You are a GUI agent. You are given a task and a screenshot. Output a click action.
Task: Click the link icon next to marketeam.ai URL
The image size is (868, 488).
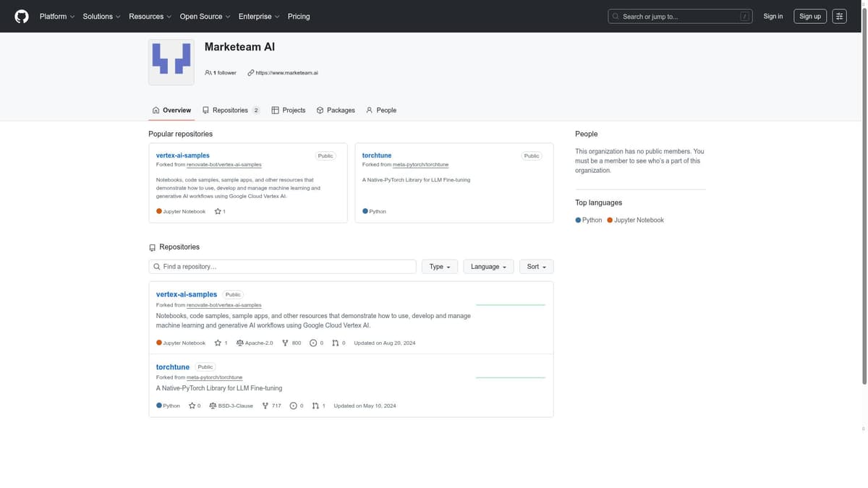[251, 72]
